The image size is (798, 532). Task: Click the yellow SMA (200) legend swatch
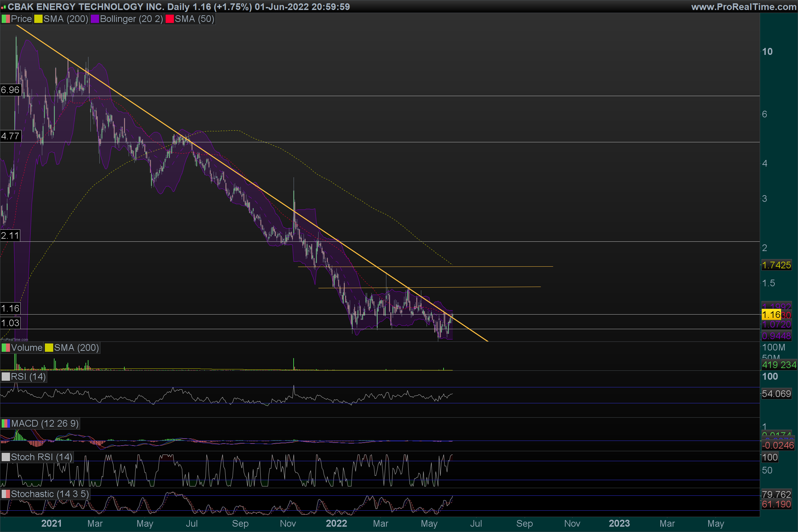coord(38,19)
